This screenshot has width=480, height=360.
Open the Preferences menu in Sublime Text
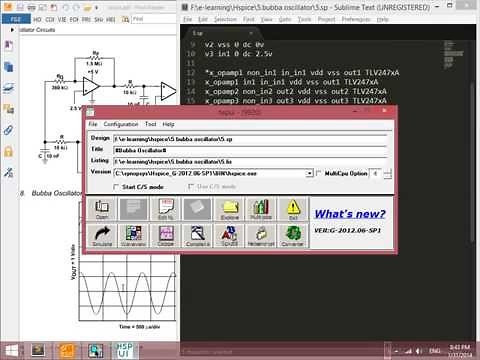click(x=356, y=19)
